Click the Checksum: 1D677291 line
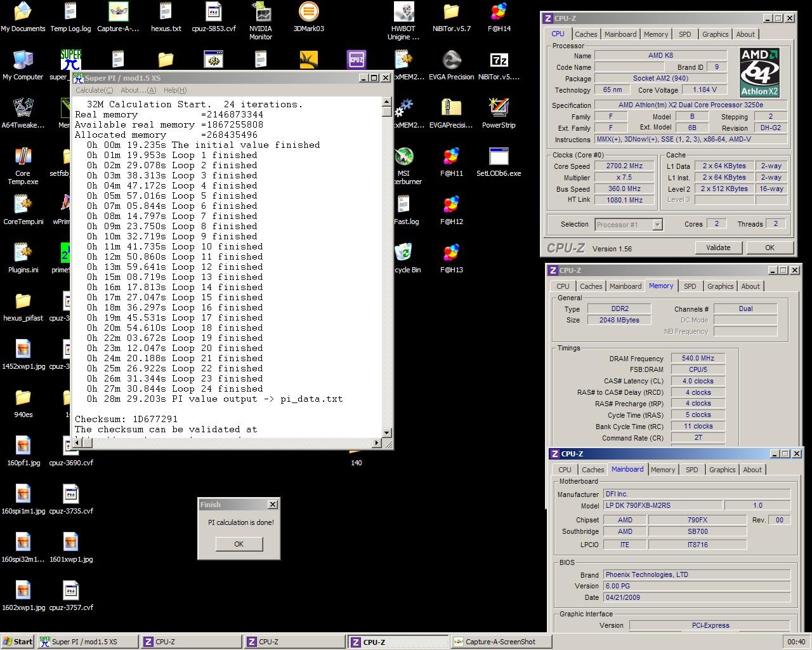This screenshot has height=650, width=812. [x=126, y=419]
